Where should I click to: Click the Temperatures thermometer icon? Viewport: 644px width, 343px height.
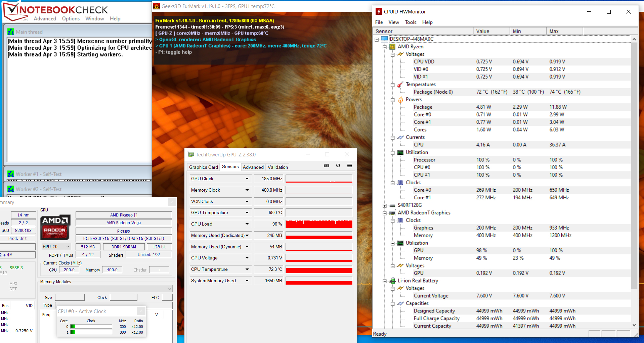click(x=400, y=85)
